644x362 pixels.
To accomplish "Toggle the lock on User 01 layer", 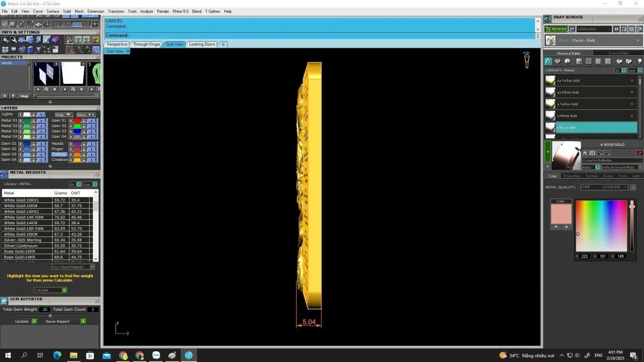I will pyautogui.click(x=83, y=121).
